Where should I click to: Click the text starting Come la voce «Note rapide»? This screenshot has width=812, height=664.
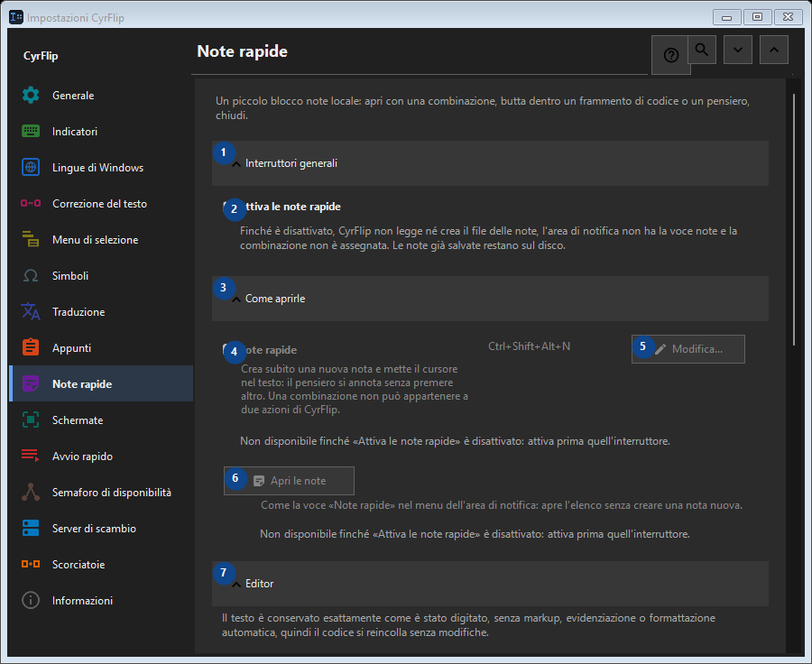(x=502, y=505)
